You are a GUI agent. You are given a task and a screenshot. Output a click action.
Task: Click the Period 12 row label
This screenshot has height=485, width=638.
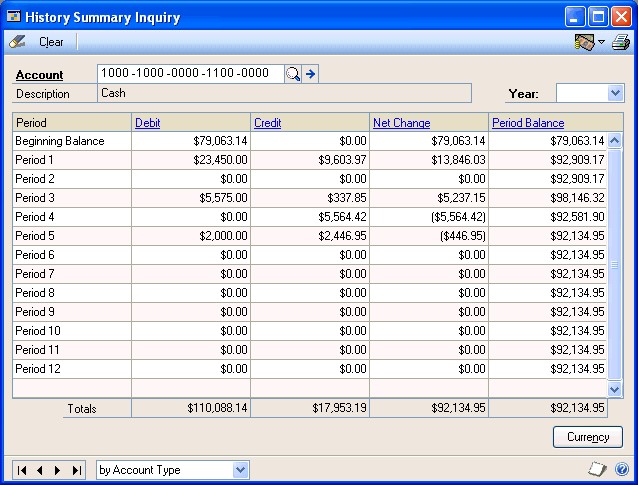(x=38, y=369)
